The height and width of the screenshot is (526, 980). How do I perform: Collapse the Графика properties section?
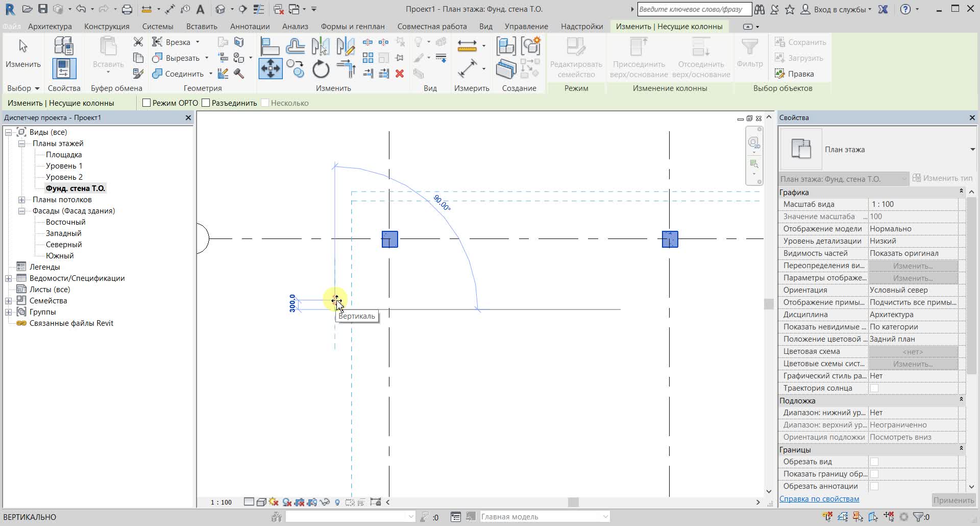coord(961,192)
